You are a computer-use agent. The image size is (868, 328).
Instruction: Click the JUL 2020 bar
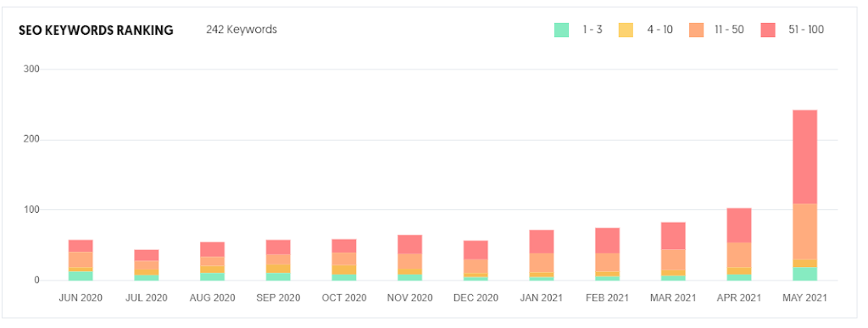[x=147, y=265]
